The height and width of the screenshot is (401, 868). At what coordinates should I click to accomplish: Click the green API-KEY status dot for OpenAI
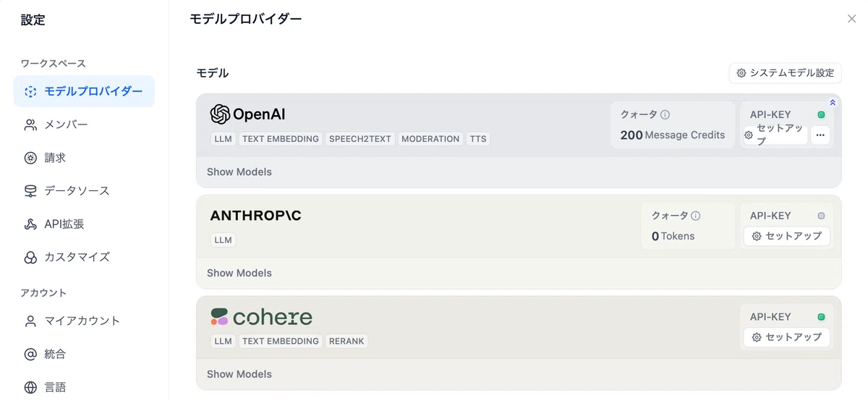pos(821,114)
